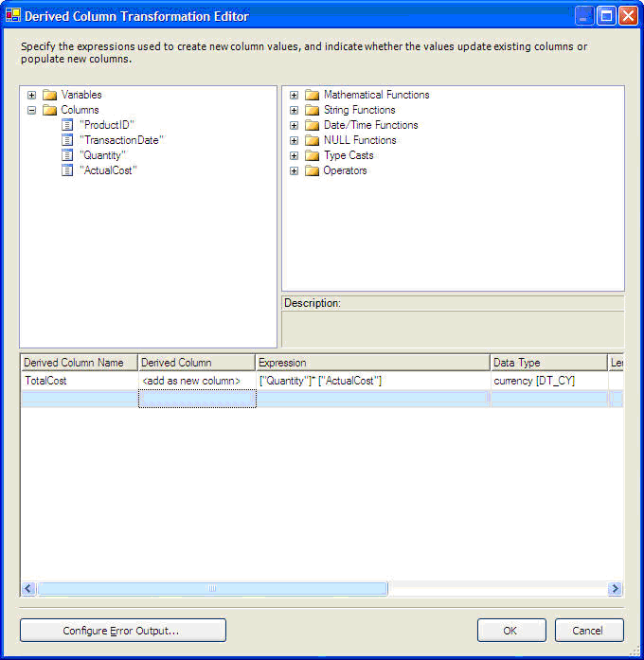Click the TransactionDate column icon

(67, 140)
